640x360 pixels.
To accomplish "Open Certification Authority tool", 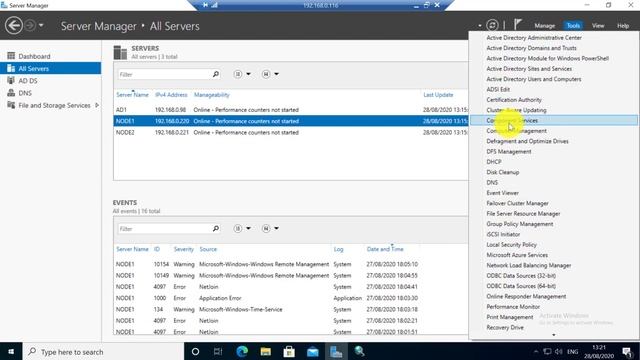I will tap(514, 100).
